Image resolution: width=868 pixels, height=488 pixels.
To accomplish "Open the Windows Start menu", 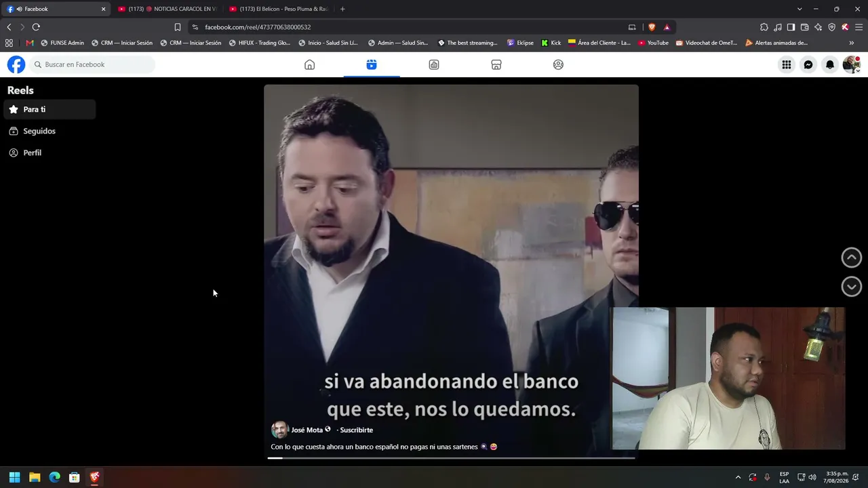I will 14,477.
